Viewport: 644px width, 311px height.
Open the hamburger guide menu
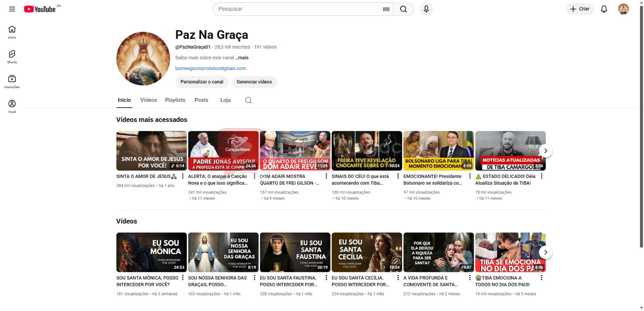(x=12, y=9)
